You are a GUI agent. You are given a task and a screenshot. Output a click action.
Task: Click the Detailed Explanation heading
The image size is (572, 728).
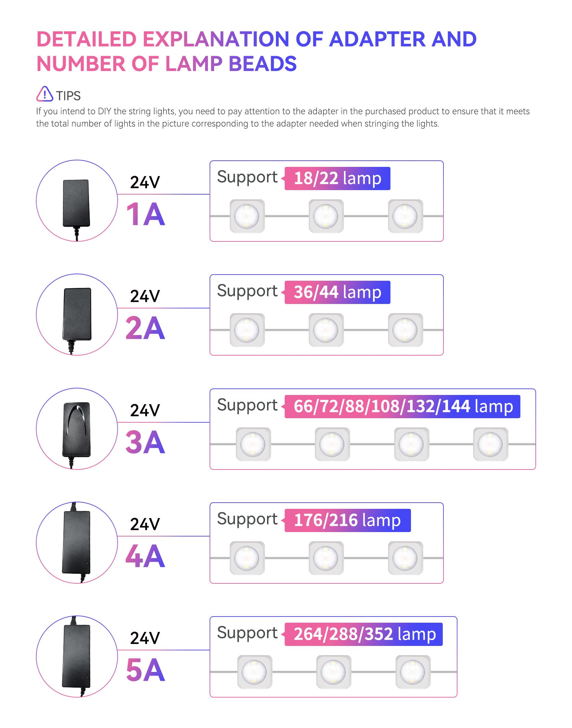(x=256, y=51)
